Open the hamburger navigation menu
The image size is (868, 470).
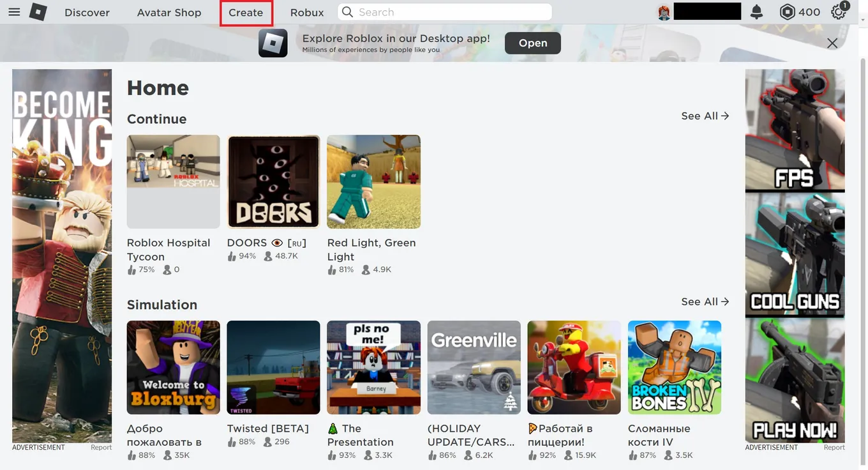[14, 12]
